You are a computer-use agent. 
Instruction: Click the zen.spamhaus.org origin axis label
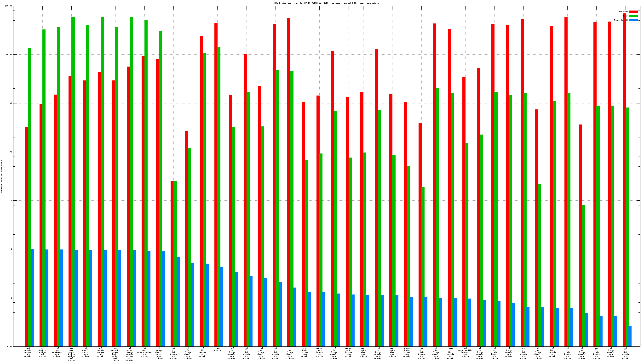coord(57,352)
